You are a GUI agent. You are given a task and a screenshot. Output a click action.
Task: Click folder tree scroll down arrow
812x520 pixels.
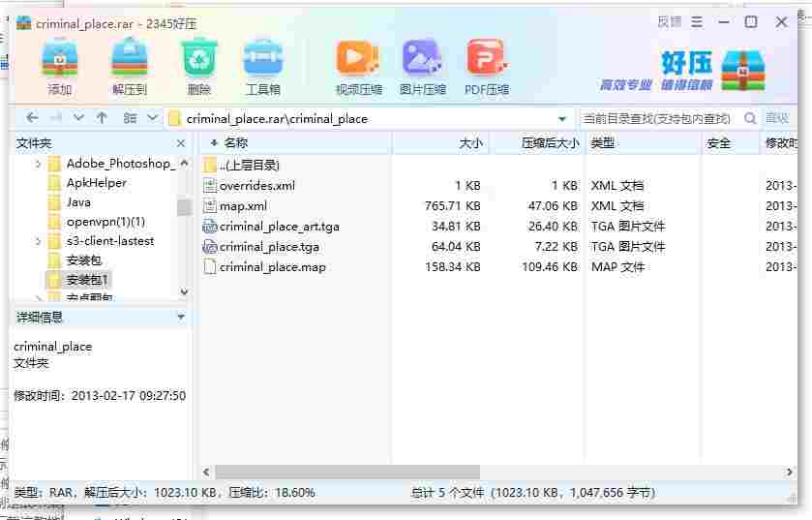click(184, 292)
